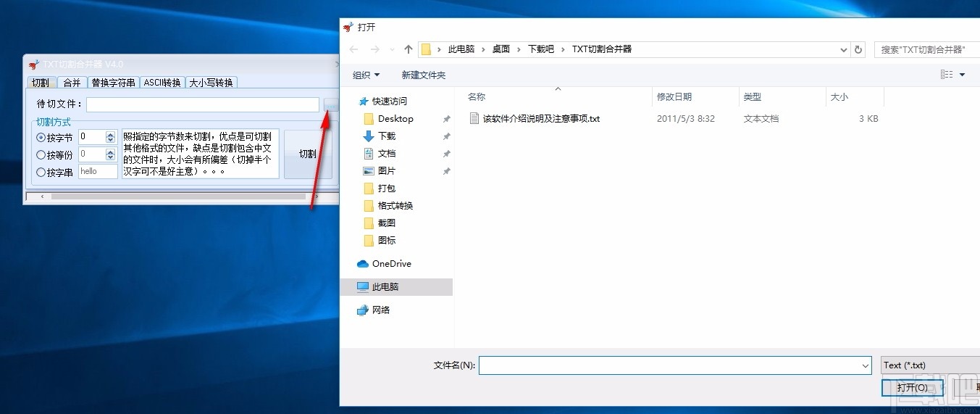Switch to the ASCII转换 tab
The height and width of the screenshot is (414, 980).
[162, 83]
